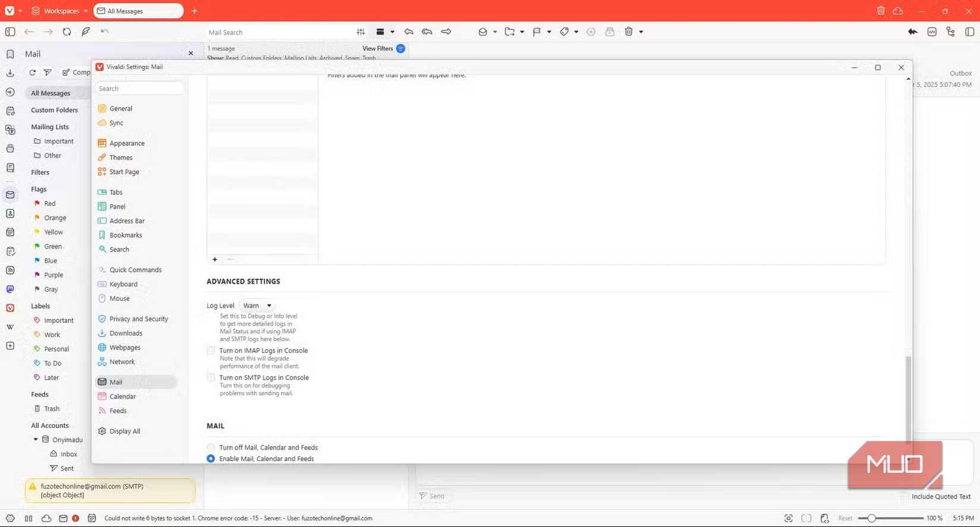
Task: Click the Compose button in Mail panel
Action: tap(76, 73)
